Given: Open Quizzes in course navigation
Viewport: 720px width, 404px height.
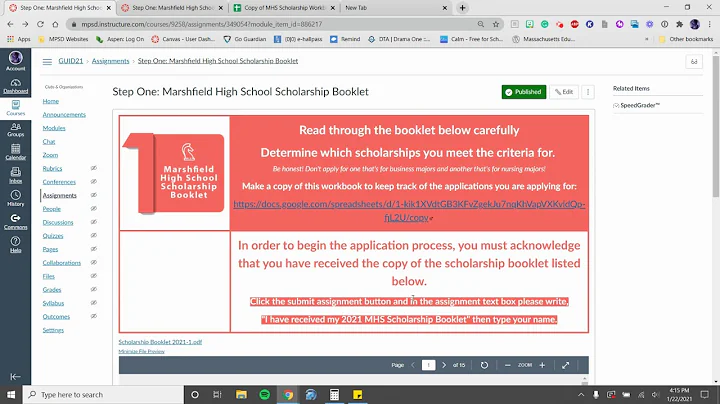Looking at the screenshot, I should point(53,236).
